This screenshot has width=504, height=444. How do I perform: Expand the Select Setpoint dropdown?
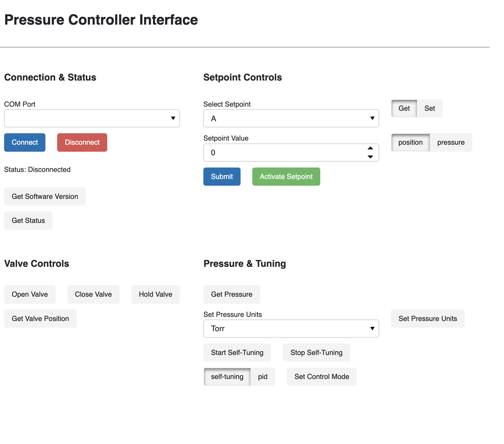[291, 118]
